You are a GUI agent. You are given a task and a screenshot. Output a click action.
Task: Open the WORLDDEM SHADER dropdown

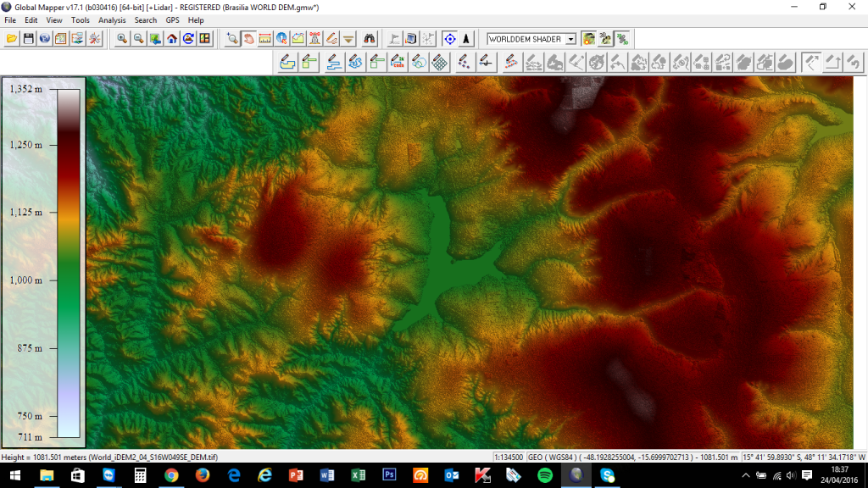[x=570, y=39]
